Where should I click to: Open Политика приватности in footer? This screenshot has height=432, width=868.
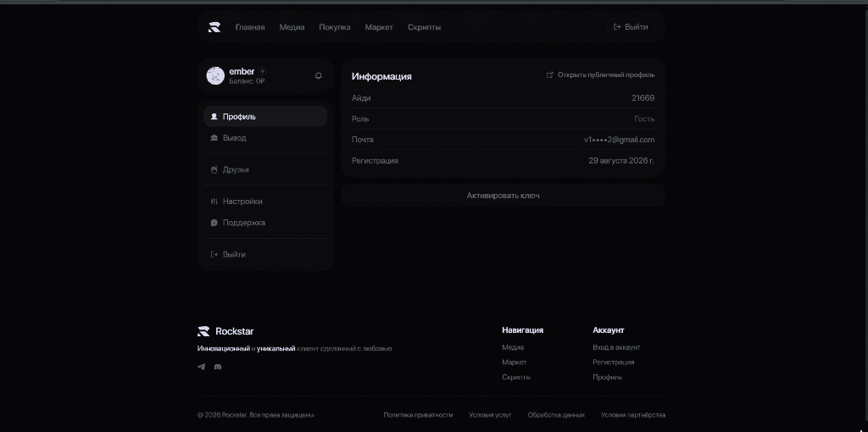(418, 415)
